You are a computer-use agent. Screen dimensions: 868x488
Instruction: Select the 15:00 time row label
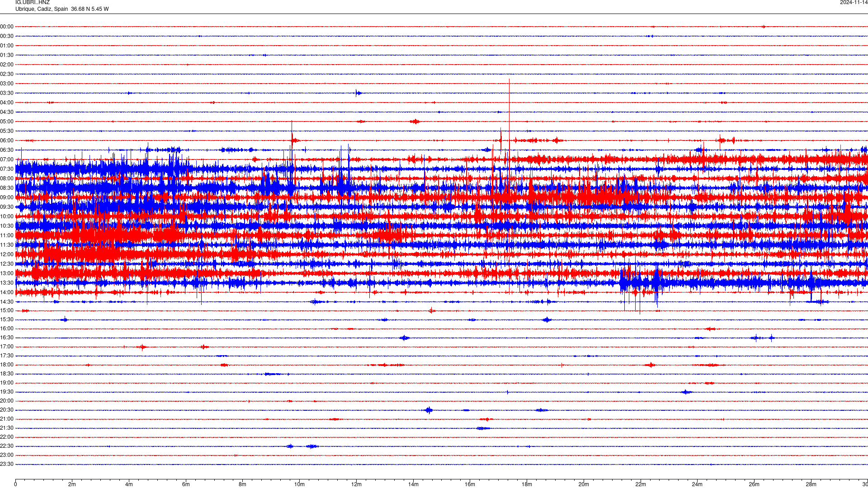[x=7, y=310]
